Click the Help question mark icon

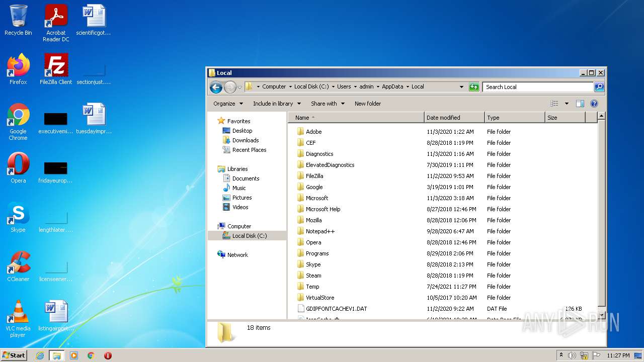pos(594,104)
